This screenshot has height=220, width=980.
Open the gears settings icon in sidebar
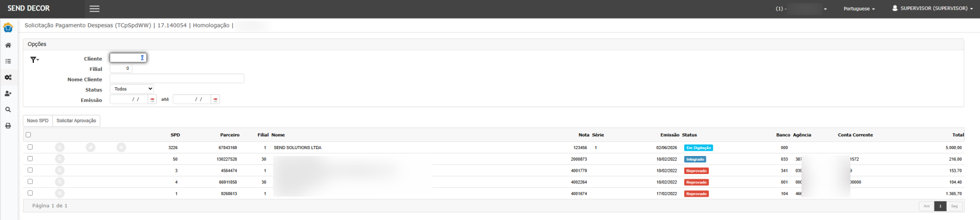[x=8, y=77]
